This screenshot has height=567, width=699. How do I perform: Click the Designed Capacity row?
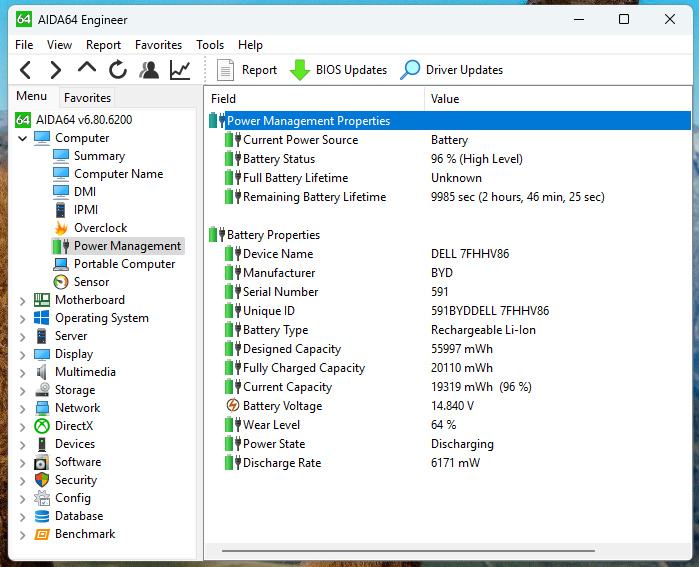coord(449,349)
